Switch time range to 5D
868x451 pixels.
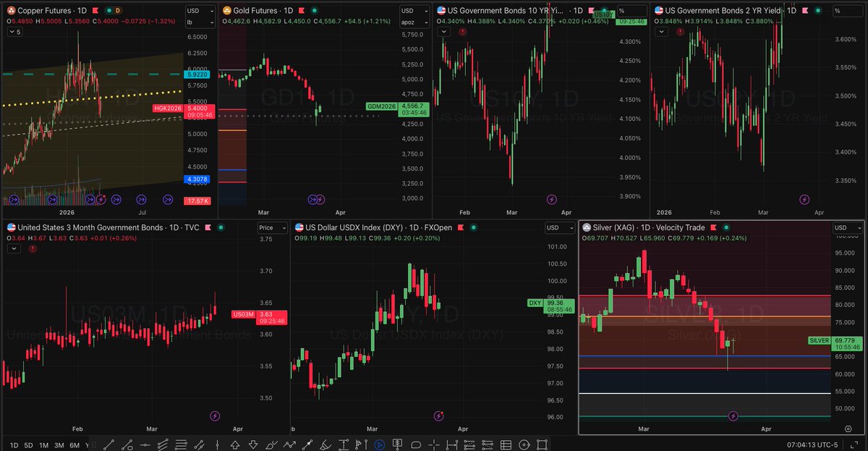28,444
